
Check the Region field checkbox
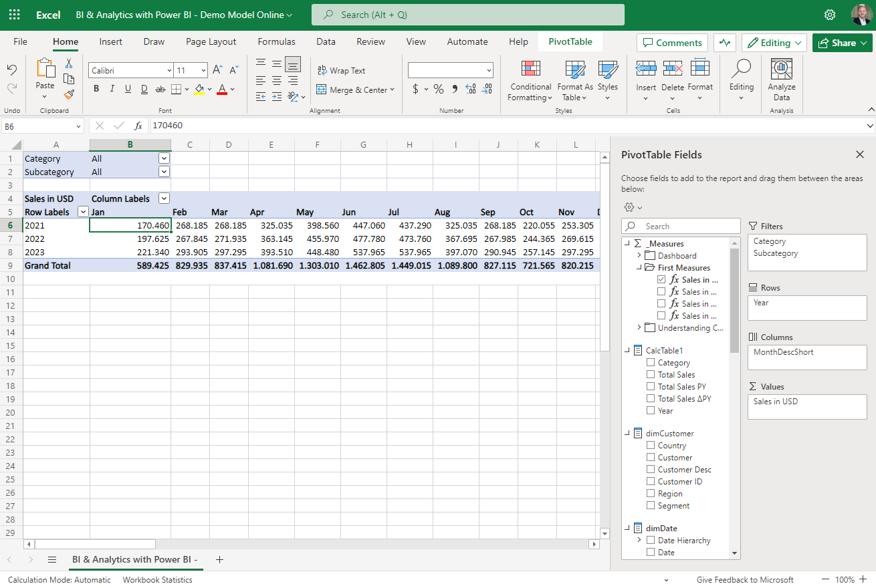[x=651, y=494]
